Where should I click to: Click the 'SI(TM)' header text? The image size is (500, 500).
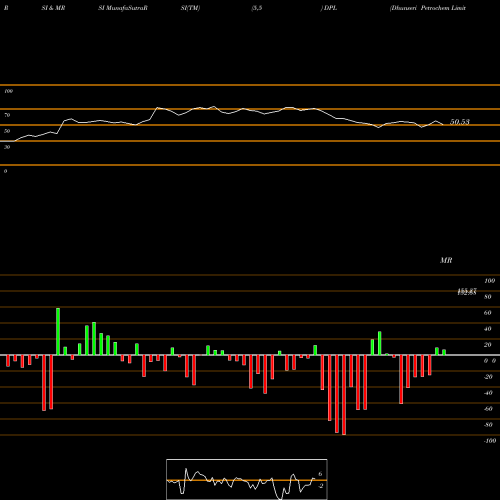pos(190,8)
